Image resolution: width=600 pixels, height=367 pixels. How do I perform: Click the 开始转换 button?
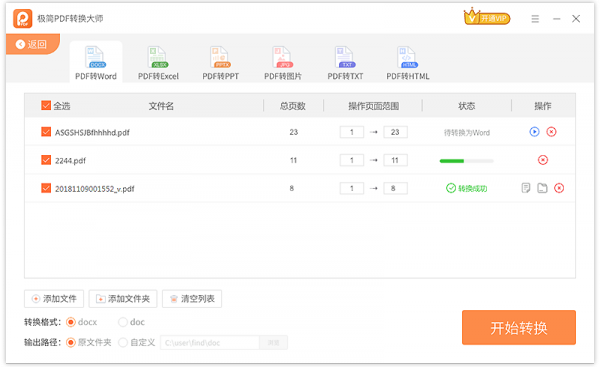click(x=518, y=328)
